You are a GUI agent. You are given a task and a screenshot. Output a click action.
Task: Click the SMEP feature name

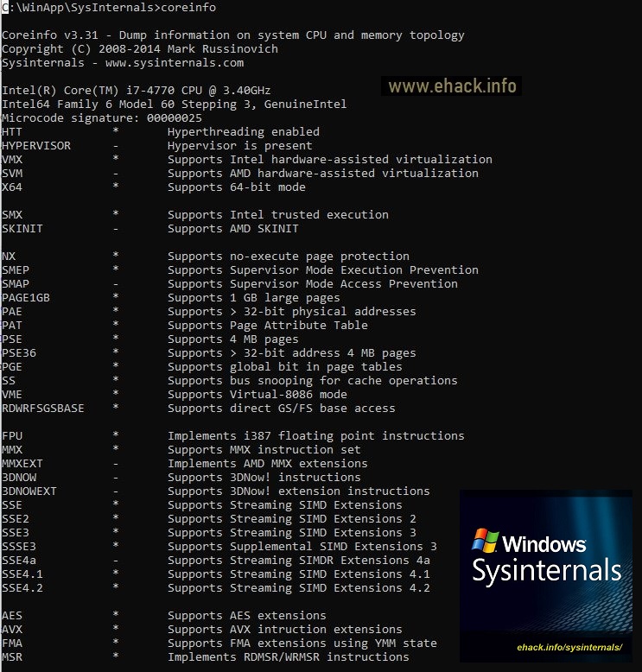click(x=16, y=270)
